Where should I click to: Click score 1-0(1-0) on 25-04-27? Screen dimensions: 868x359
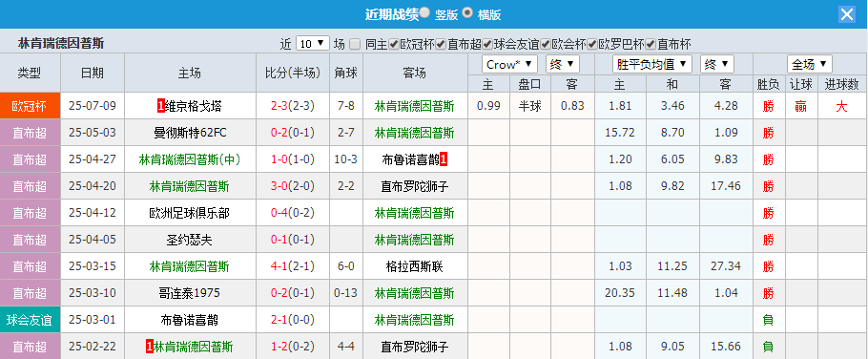[x=292, y=159]
